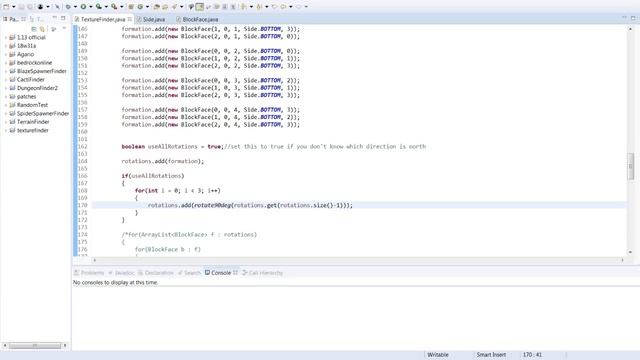Image resolution: width=640 pixels, height=360 pixels.
Task: Expand the bedrockonline project node
Action: click(6, 62)
